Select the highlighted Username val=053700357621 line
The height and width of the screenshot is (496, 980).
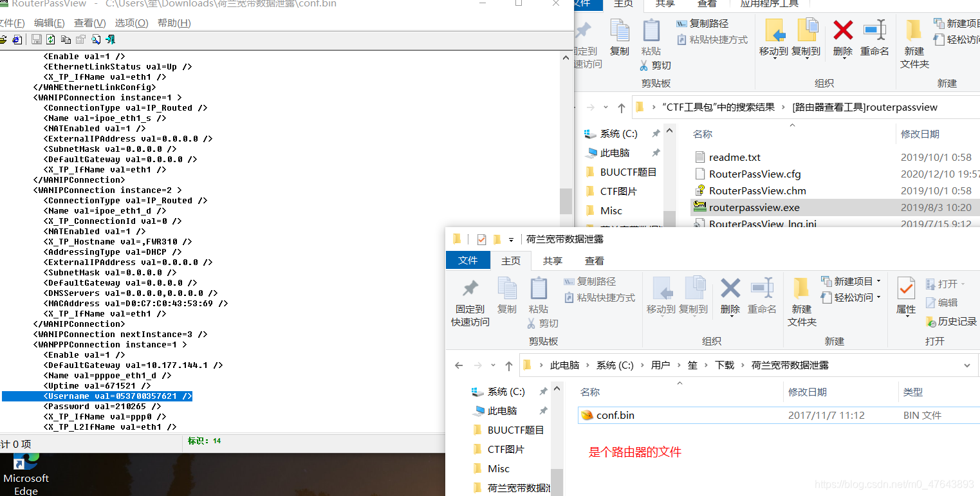pos(97,396)
